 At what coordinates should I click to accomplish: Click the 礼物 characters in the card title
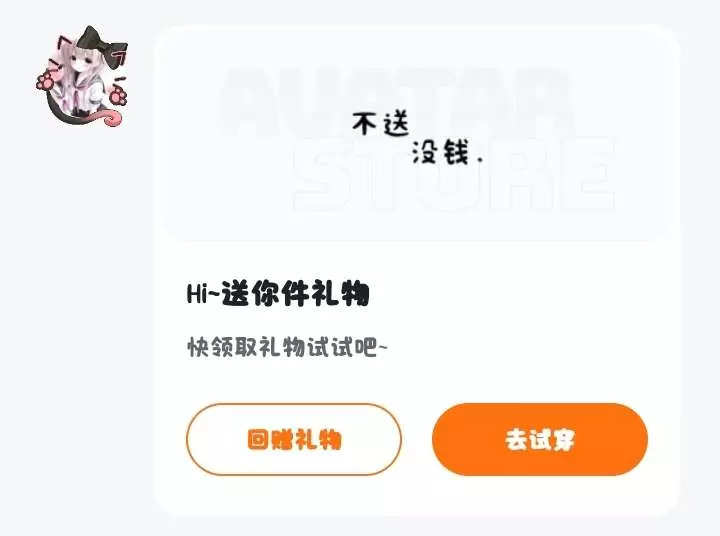click(x=340, y=293)
